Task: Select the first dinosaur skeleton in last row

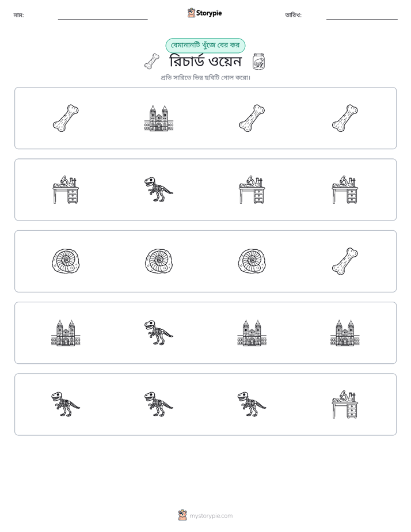Action: [x=66, y=404]
